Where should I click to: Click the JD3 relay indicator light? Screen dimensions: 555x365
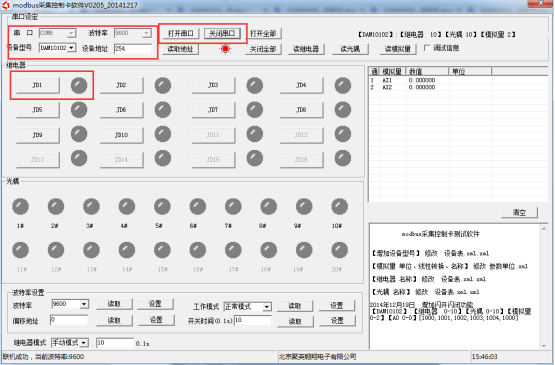[x=254, y=85]
